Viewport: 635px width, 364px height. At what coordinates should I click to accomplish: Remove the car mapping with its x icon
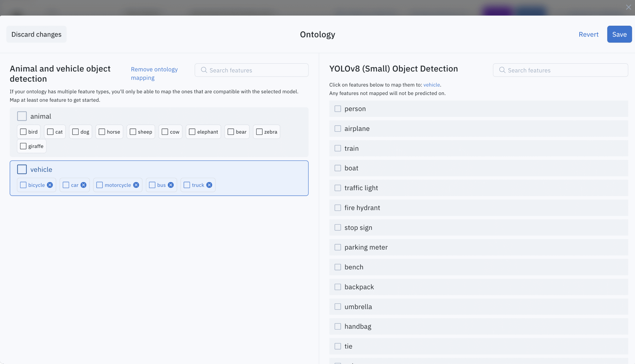(x=84, y=185)
